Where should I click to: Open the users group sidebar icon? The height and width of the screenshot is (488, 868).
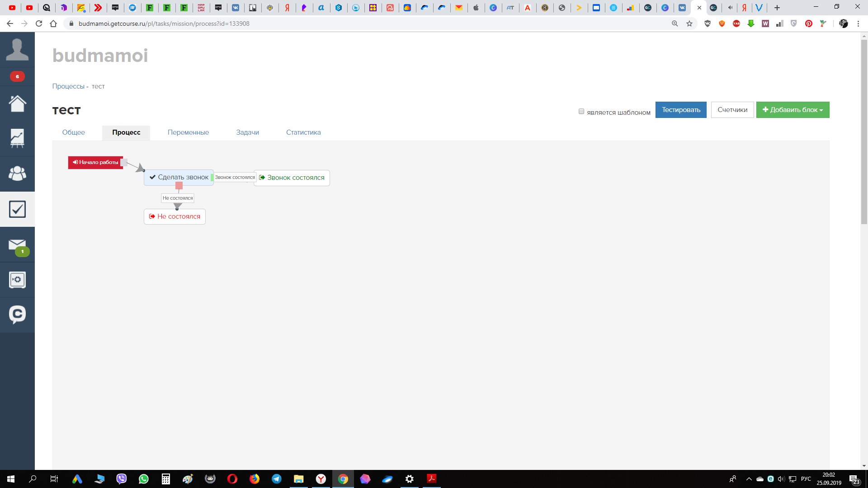(x=17, y=174)
